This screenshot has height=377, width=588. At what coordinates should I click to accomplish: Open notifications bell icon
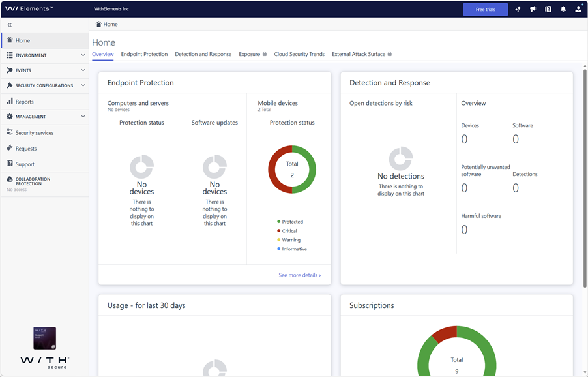pyautogui.click(x=563, y=9)
